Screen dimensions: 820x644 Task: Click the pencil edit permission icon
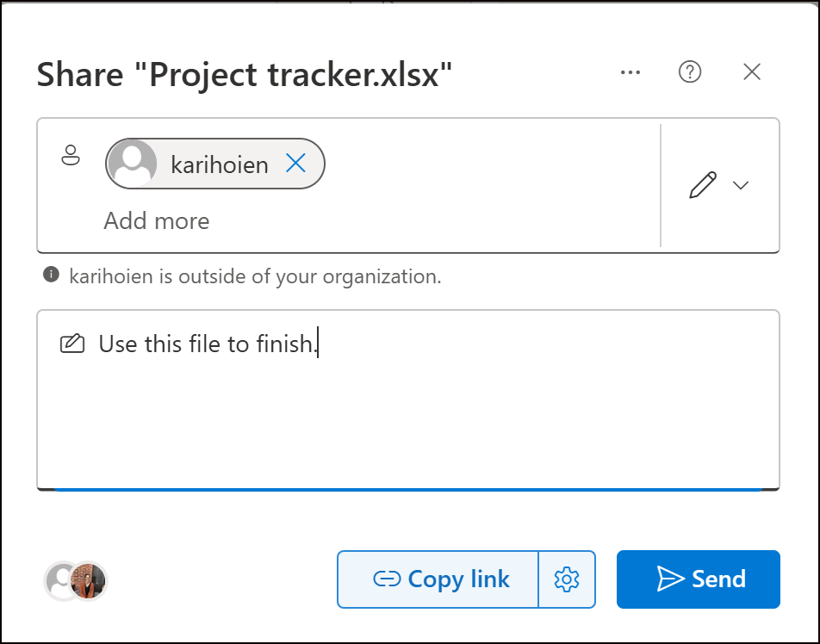pos(703,185)
